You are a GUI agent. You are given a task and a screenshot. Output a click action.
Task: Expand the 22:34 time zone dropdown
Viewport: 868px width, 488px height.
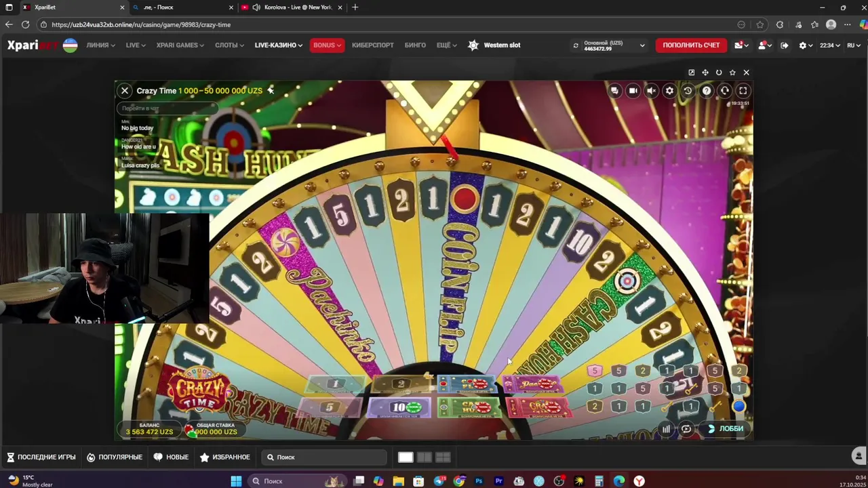tap(830, 45)
